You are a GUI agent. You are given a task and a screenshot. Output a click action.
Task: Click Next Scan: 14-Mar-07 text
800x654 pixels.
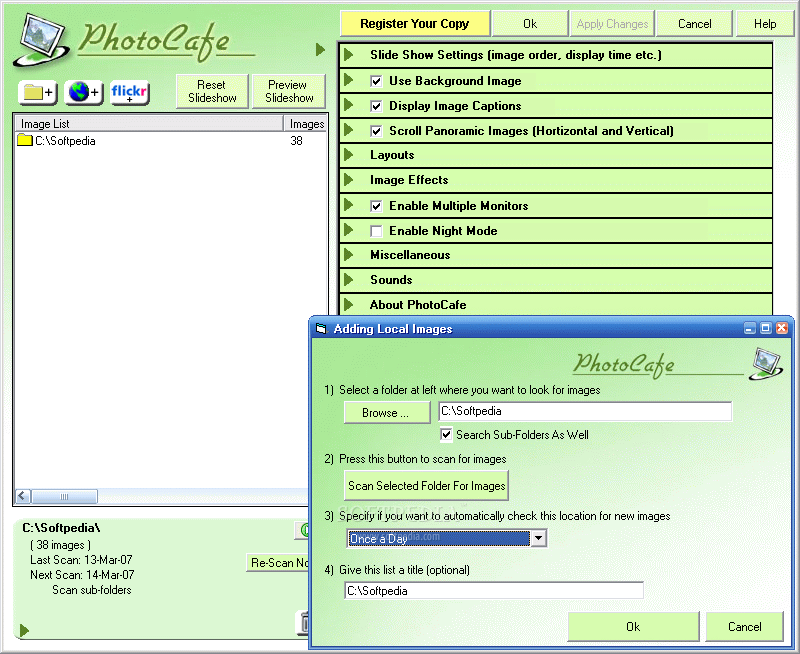click(82, 575)
